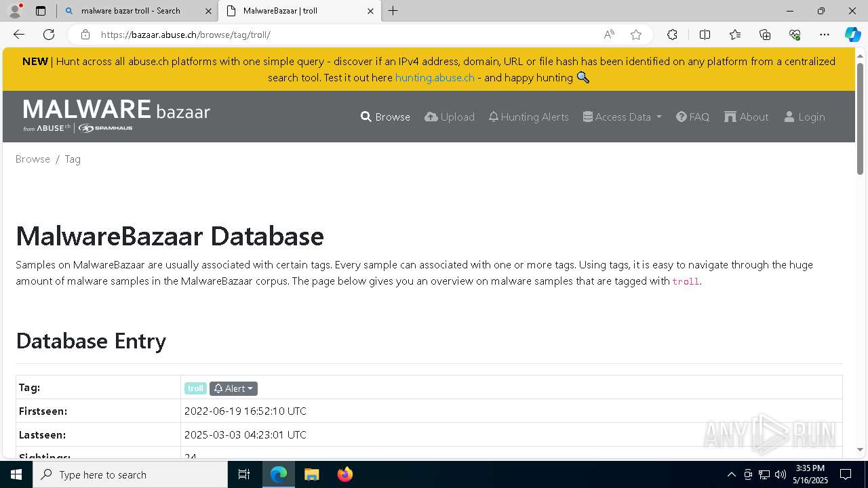Open the Edge profile icon
This screenshot has height=488, width=868.
click(15, 11)
